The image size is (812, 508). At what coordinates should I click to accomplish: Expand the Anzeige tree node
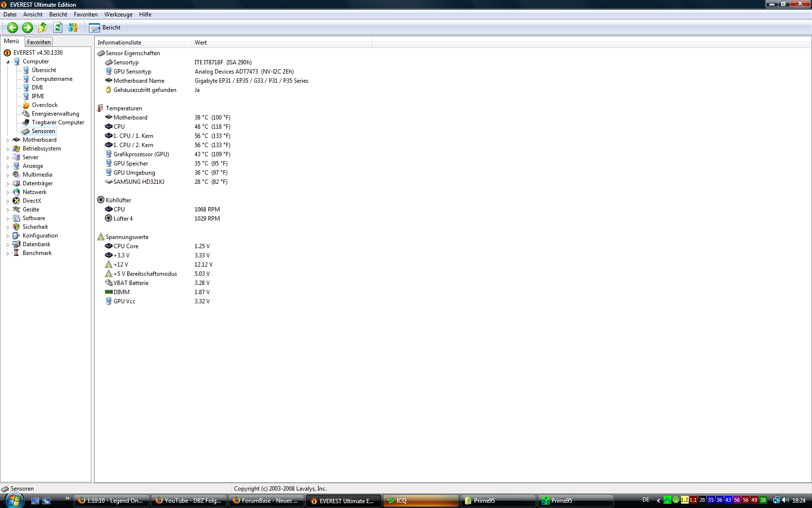click(8, 166)
